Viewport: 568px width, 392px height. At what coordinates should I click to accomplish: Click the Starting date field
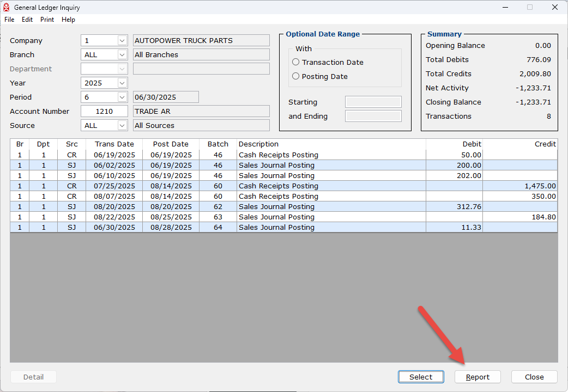tap(373, 102)
